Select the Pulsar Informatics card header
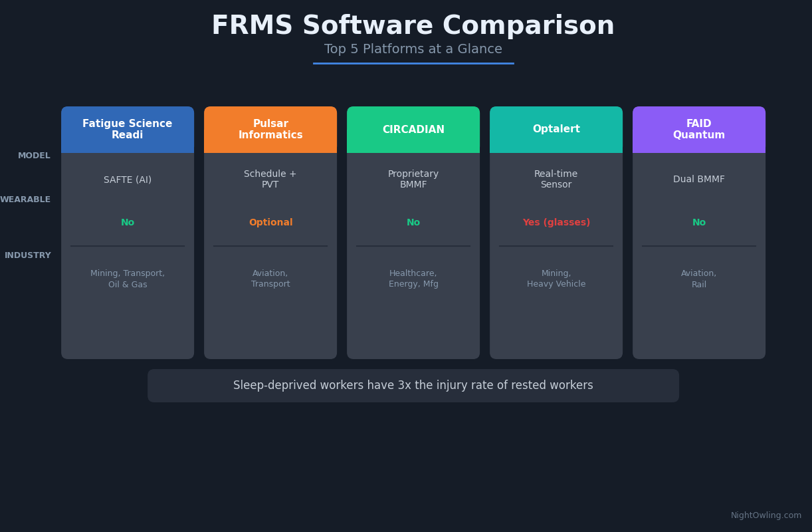This screenshot has height=532, width=812. pyautogui.click(x=270, y=130)
